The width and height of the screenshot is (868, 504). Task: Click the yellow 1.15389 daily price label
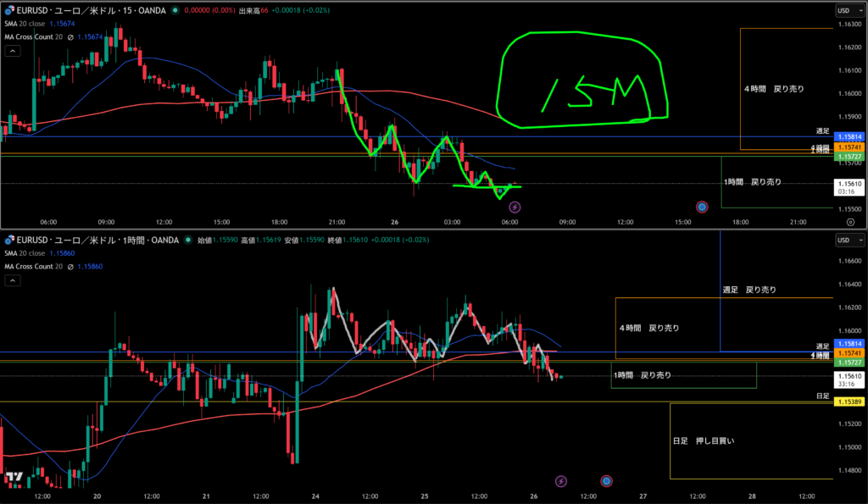pos(849,400)
